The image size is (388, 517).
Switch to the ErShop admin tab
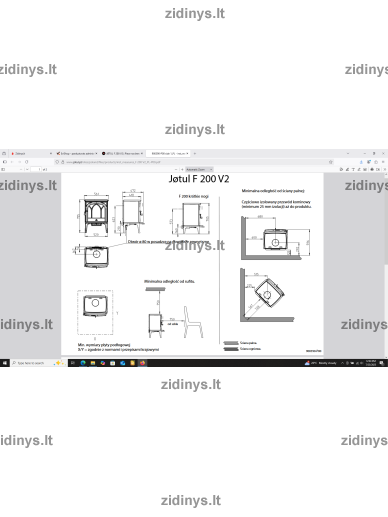[76, 153]
